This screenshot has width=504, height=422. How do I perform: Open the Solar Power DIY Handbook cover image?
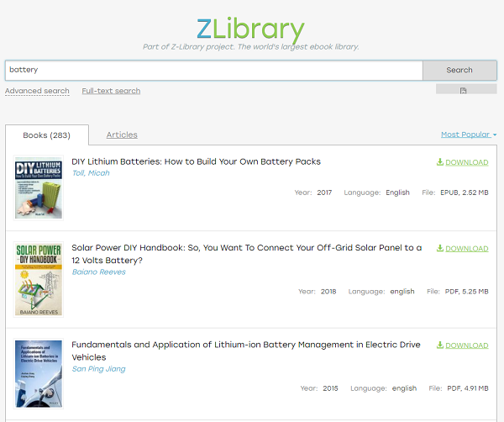coord(39,278)
